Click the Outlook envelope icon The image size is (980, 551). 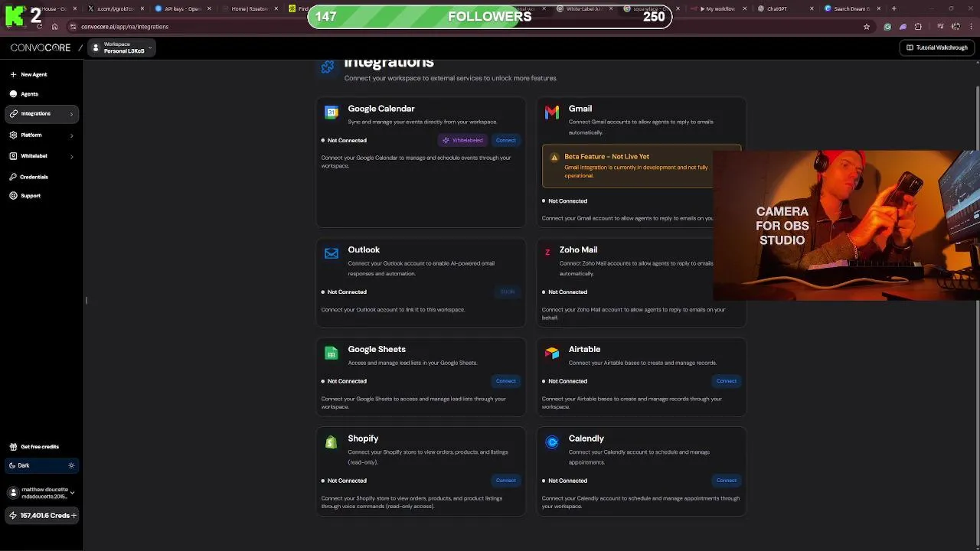pyautogui.click(x=331, y=253)
